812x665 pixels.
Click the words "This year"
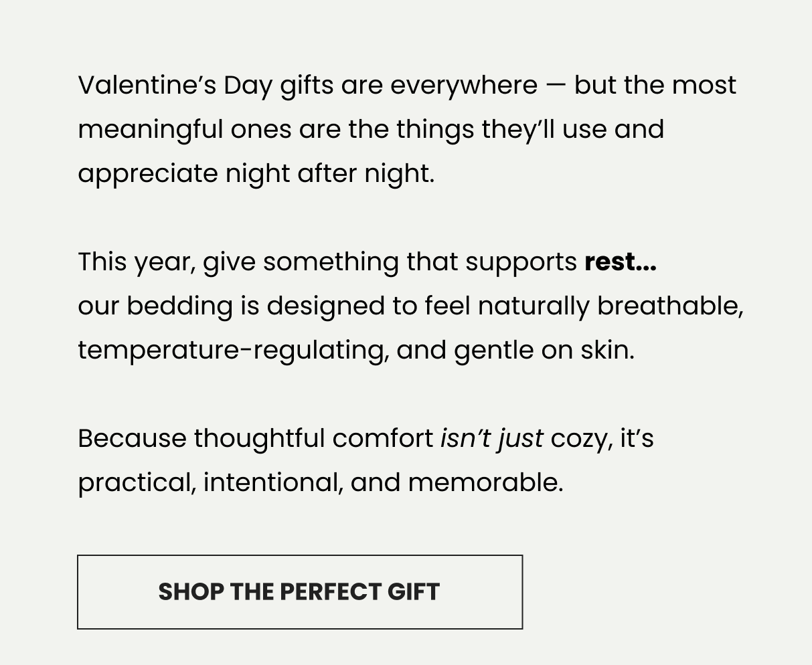click(x=136, y=262)
